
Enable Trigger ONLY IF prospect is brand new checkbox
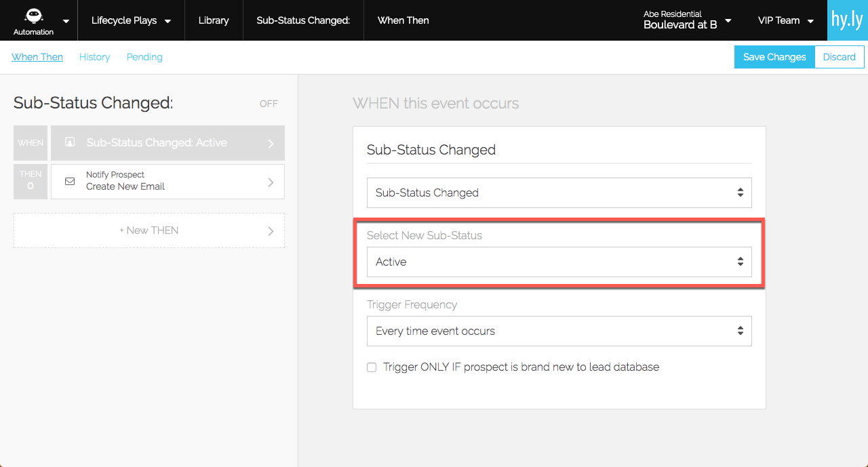point(372,367)
